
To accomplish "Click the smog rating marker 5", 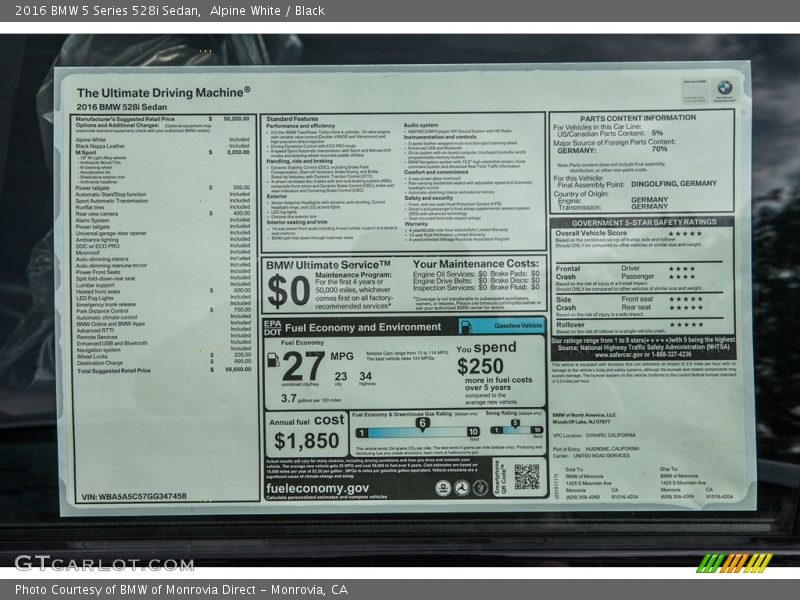I will click(x=515, y=423).
